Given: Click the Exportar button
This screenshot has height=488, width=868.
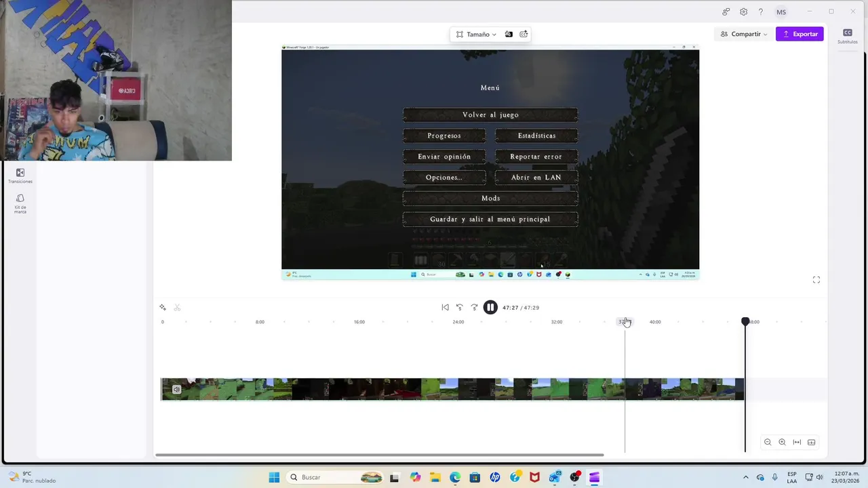Looking at the screenshot, I should pos(800,34).
